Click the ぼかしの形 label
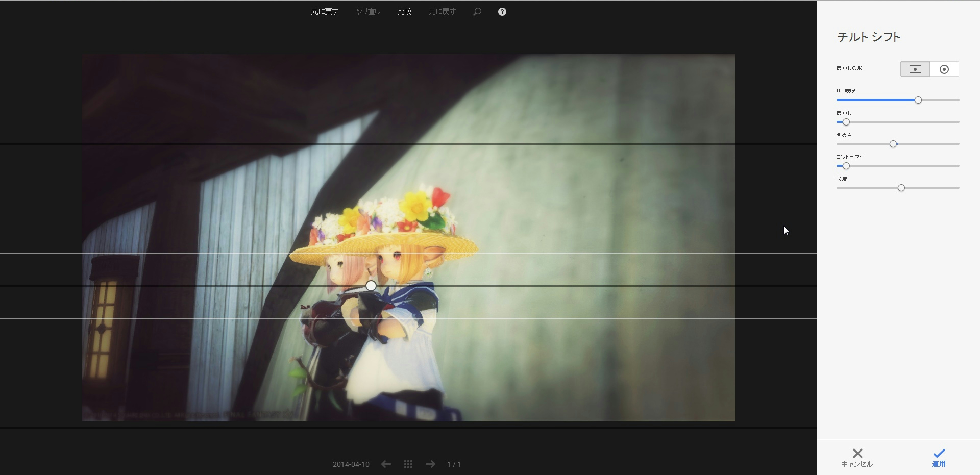The width and height of the screenshot is (980, 475). [849, 68]
